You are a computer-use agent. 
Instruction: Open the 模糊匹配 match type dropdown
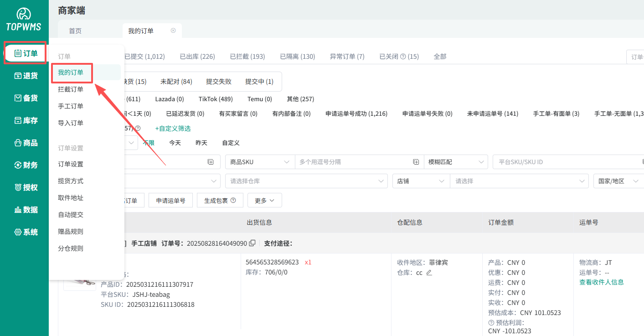click(x=455, y=162)
